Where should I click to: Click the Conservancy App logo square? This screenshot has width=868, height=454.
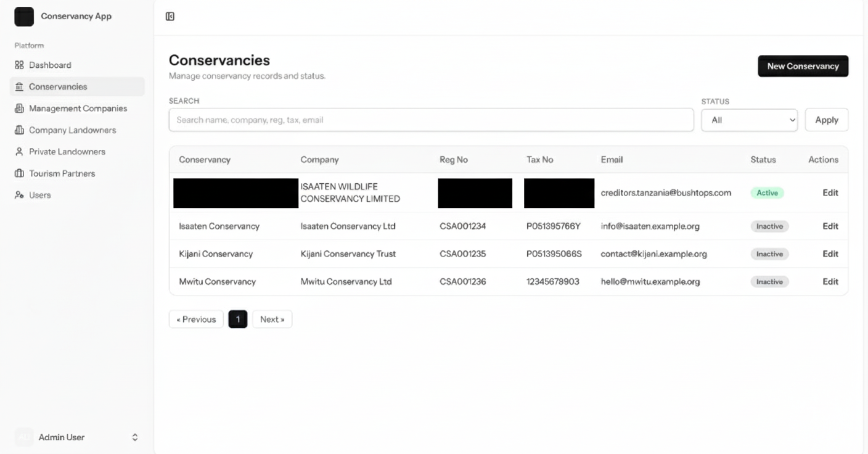click(x=24, y=17)
